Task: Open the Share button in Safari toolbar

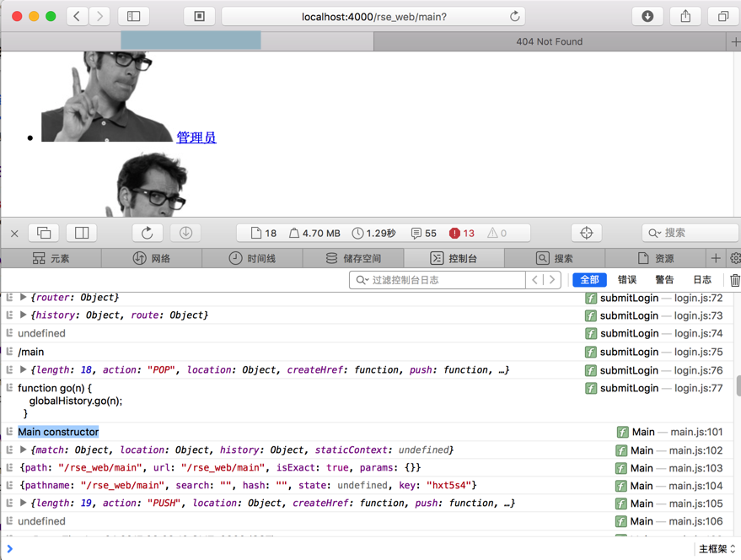Action: point(685,17)
